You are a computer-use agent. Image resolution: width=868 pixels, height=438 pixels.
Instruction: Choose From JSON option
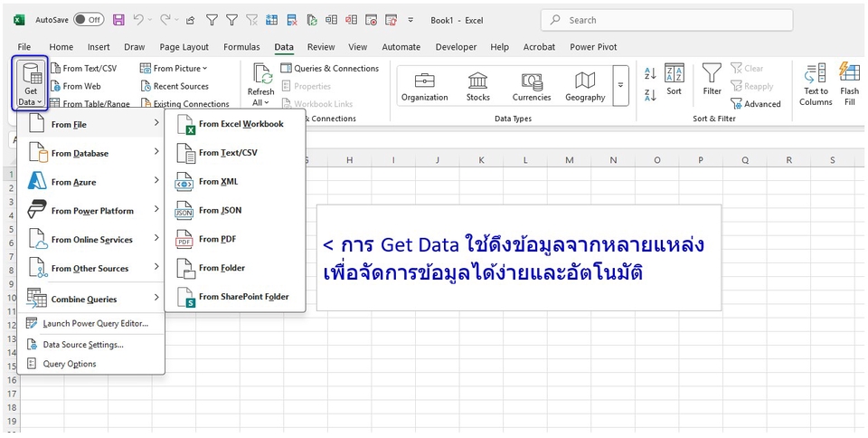(235, 211)
